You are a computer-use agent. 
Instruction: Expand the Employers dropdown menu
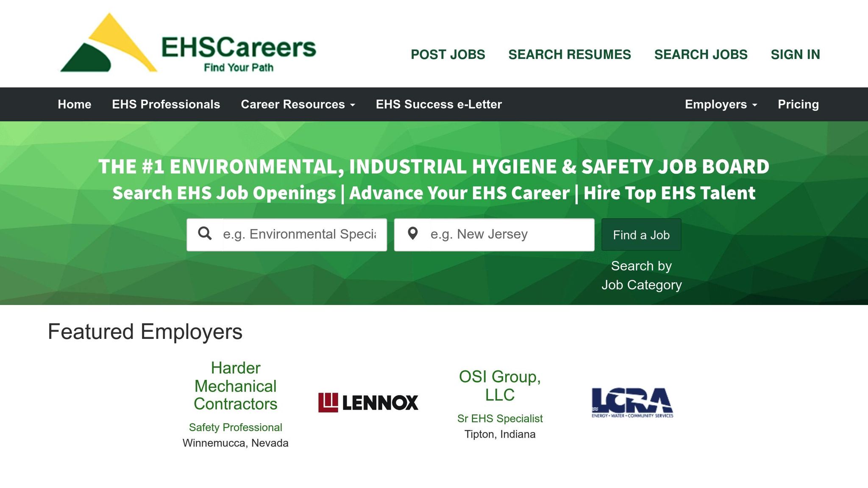point(721,105)
